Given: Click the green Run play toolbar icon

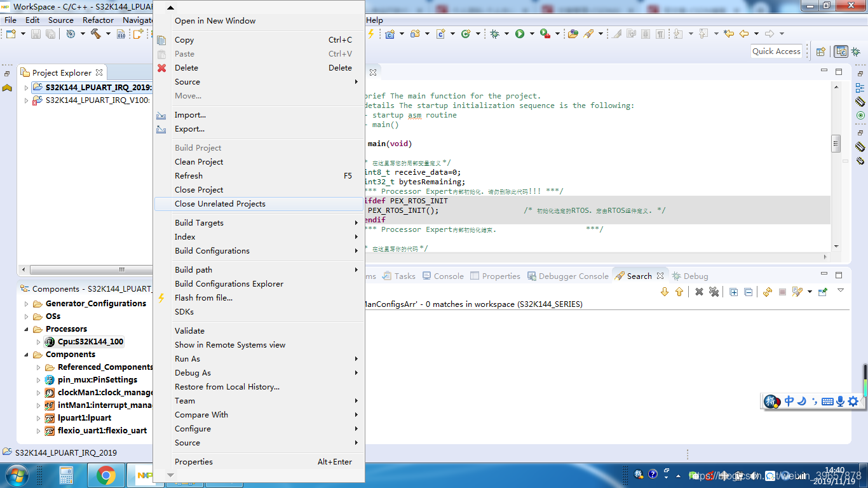Looking at the screenshot, I should click(x=520, y=34).
